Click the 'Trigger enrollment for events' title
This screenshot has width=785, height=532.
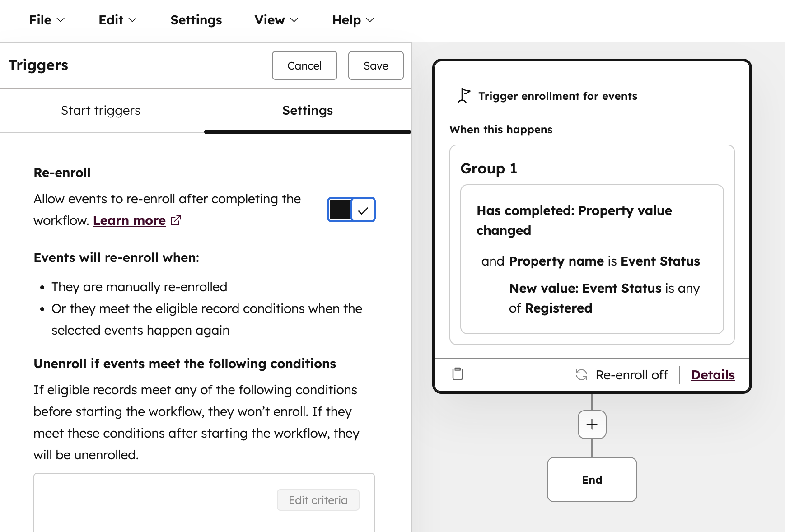pos(558,96)
